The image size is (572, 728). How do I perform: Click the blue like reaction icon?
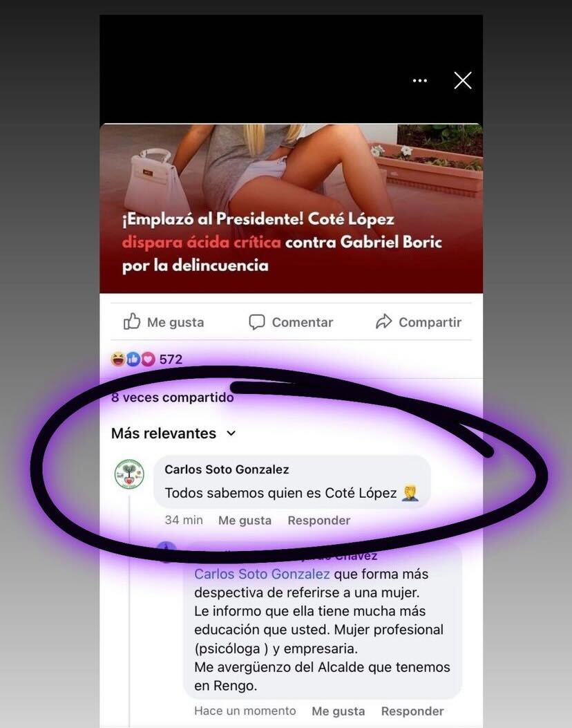coord(133,359)
